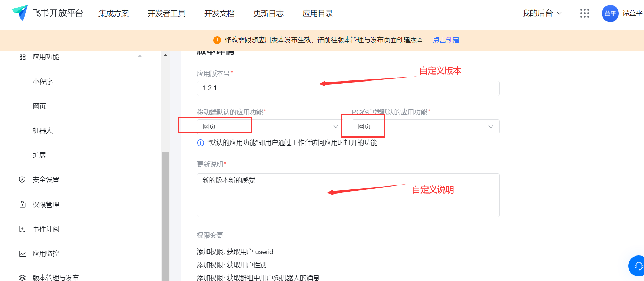Screen dimensions: 644x281
Task: Click the 应用版本号 input field
Action: click(348, 88)
